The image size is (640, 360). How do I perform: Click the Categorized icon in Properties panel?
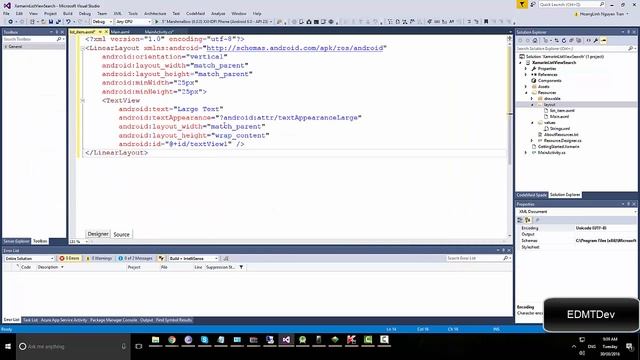pos(520,220)
